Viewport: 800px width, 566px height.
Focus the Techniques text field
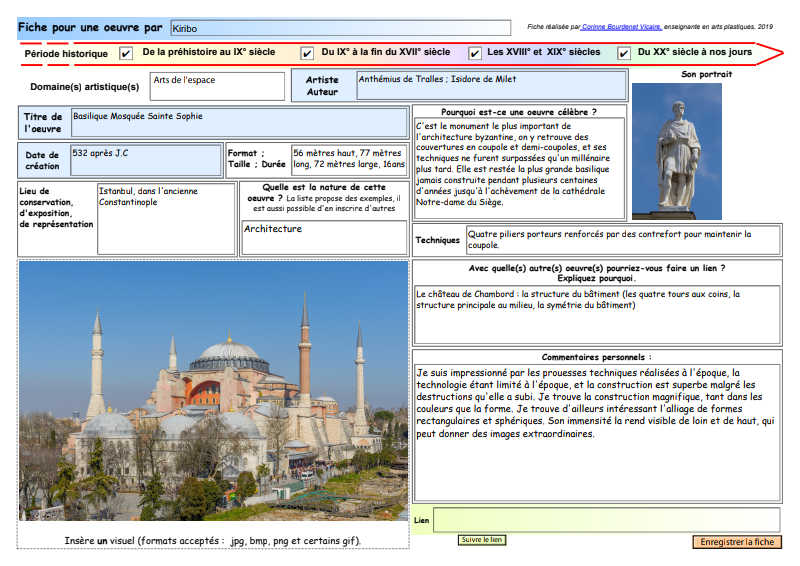(622, 240)
